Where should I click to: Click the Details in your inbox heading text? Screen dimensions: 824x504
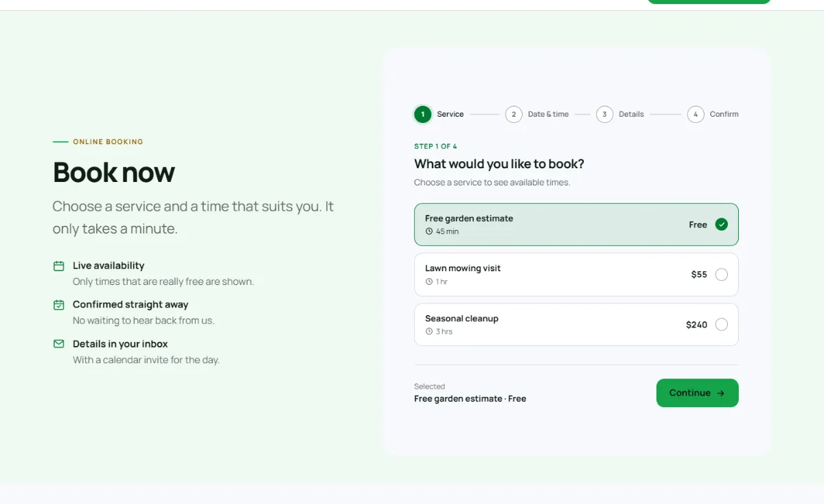[x=120, y=344]
